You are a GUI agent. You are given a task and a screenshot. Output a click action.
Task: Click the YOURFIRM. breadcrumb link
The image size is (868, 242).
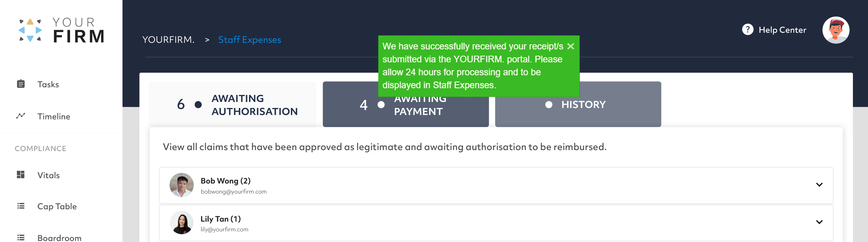[x=168, y=40]
